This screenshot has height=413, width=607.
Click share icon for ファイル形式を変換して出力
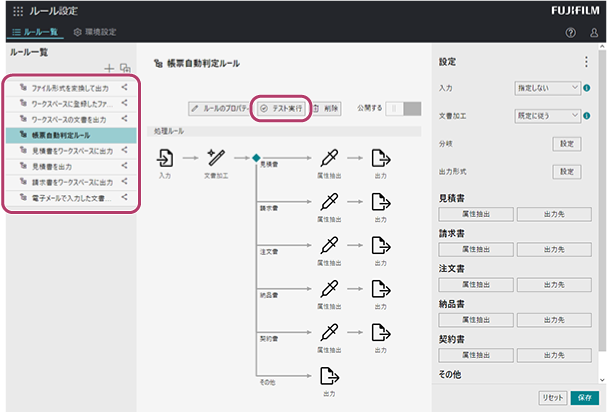124,87
